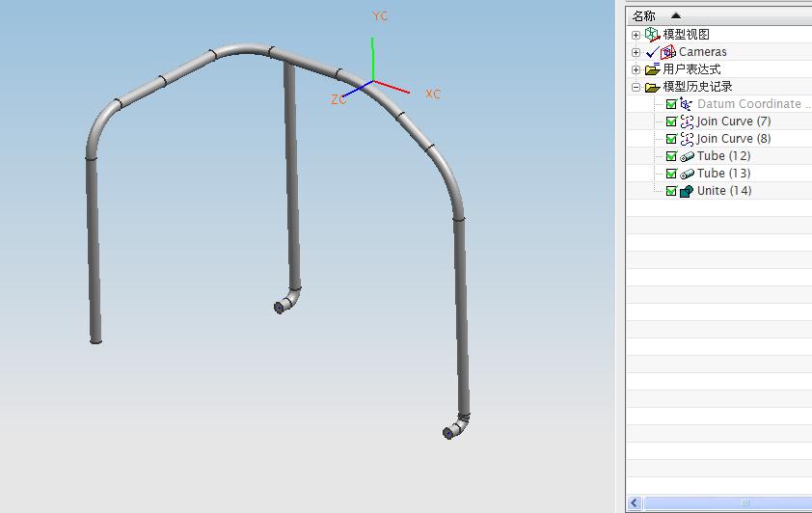Suppress Tube (12) via its checkbox
Screen dimensions: 812x513
(x=671, y=156)
